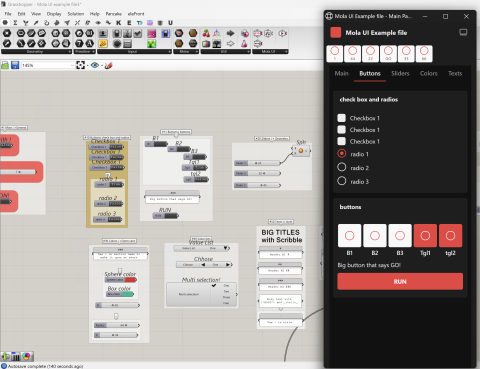Open the Solution menu
Image resolution: width=480 pixels, height=369 pixels.
[76, 14]
